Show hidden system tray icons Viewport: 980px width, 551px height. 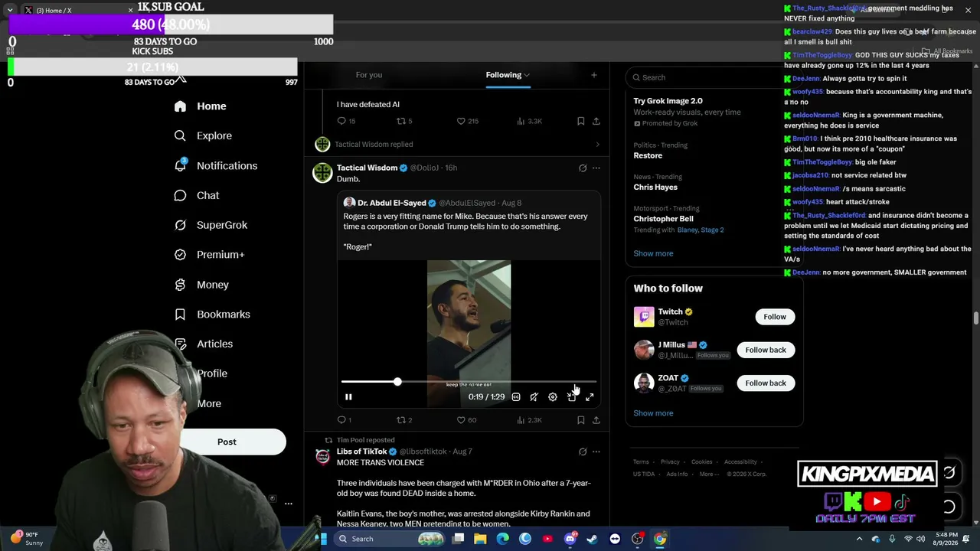(x=859, y=539)
